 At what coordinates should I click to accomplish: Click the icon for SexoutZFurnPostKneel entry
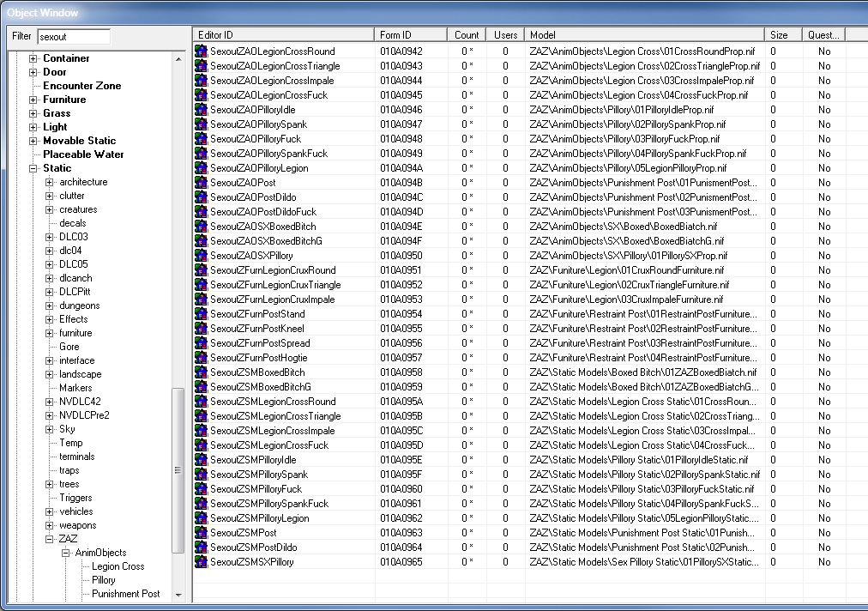pyautogui.click(x=202, y=329)
